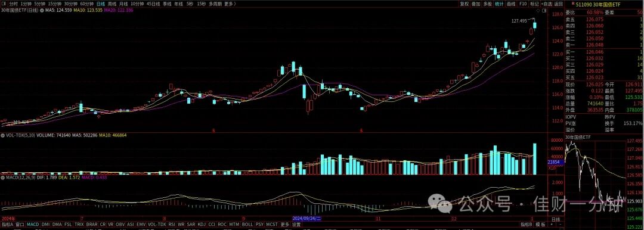This screenshot has height=230, width=644.
Task: Click the minus zoom button in the bottom bar
Action: [x=560, y=224]
